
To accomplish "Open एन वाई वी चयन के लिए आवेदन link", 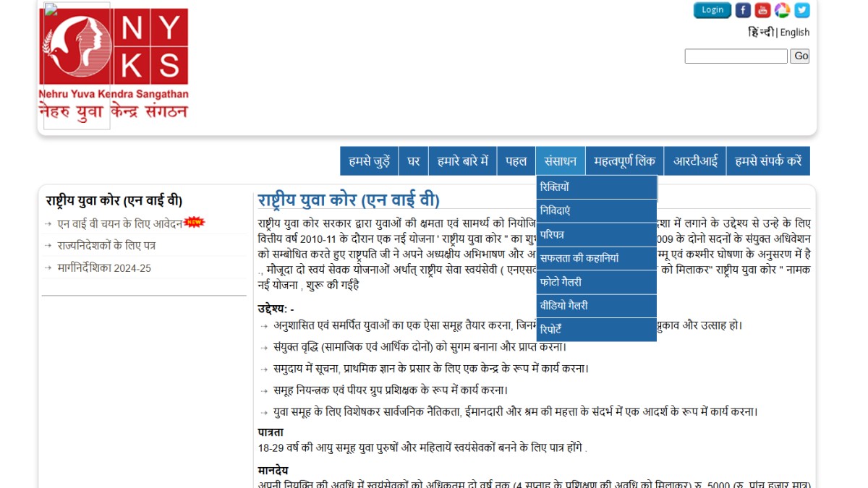I will tap(120, 224).
